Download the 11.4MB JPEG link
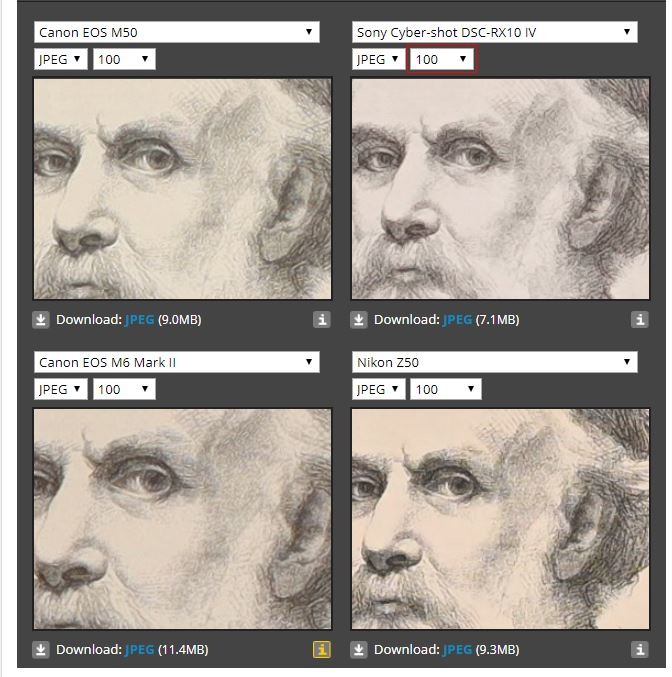Viewport: 672px width, 677px height. click(x=139, y=650)
